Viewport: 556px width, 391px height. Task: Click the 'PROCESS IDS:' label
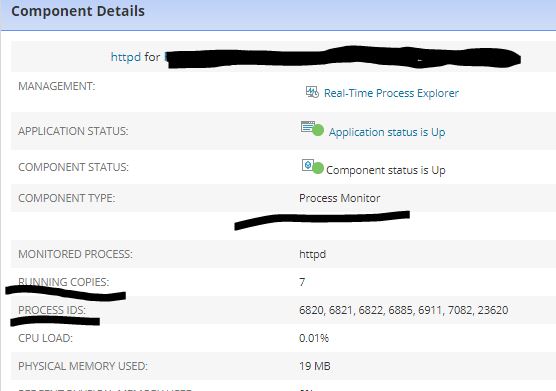52,310
